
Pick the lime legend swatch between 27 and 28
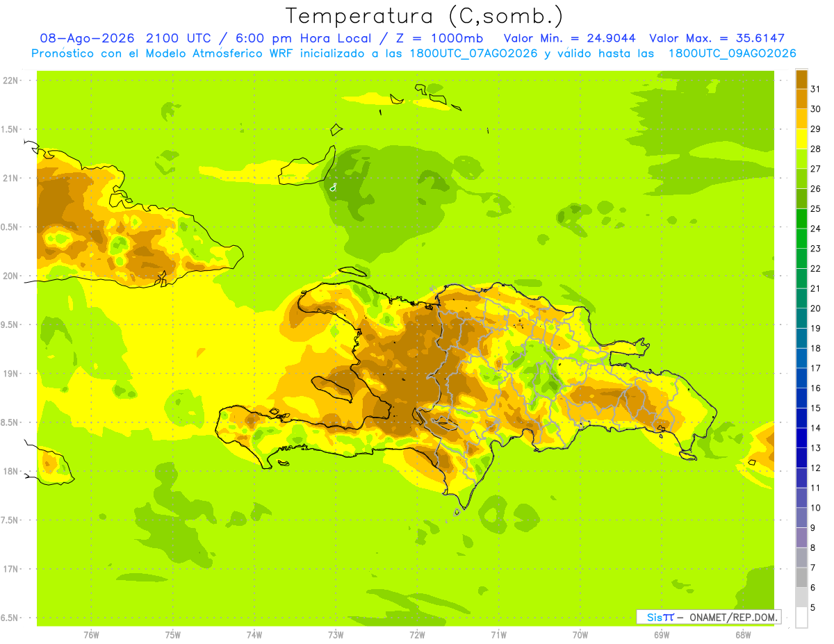pos(801,158)
